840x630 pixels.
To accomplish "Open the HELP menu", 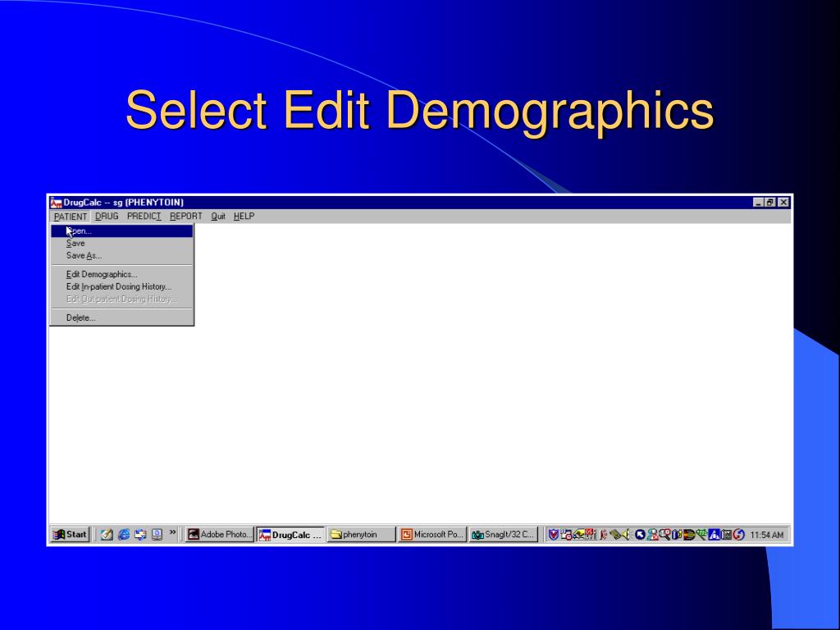I will tap(244, 216).
